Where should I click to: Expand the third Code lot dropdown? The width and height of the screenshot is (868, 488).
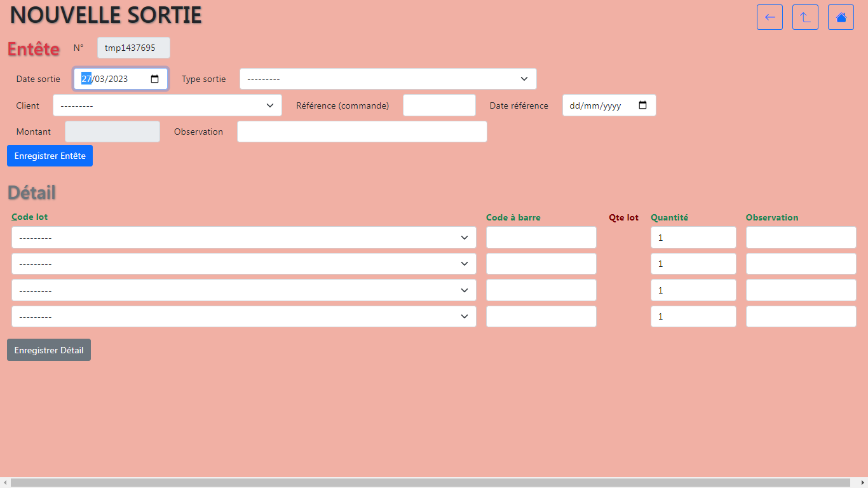(244, 290)
